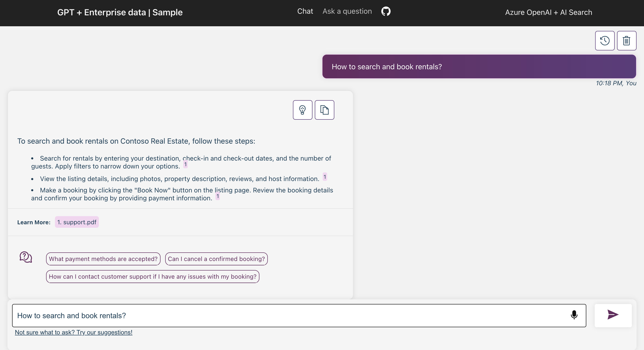
Task: Clear chat with trash icon
Action: (x=626, y=41)
